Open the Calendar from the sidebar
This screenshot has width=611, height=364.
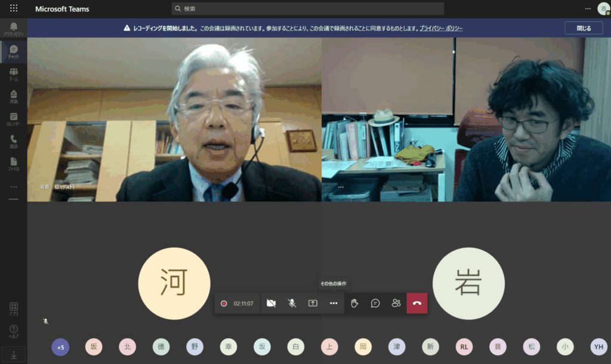click(x=13, y=119)
